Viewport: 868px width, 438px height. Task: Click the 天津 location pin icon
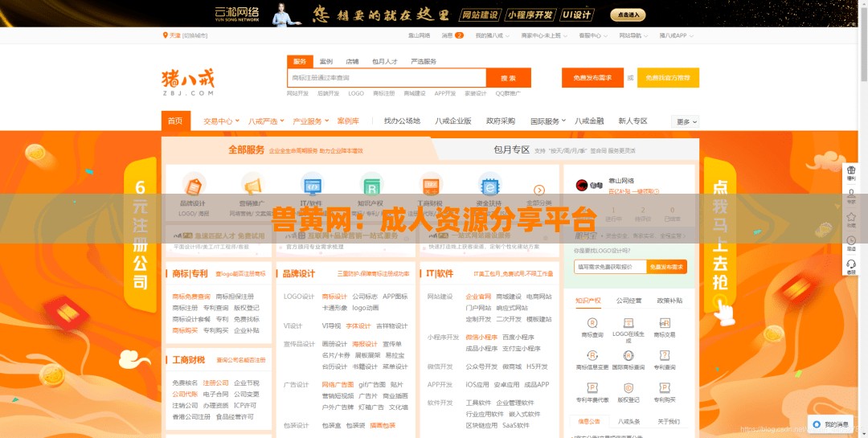point(165,35)
